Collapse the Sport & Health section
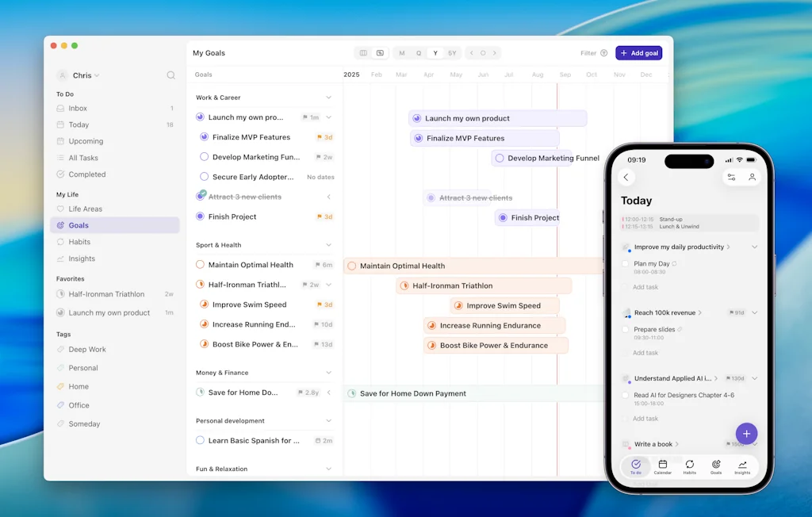 (328, 245)
